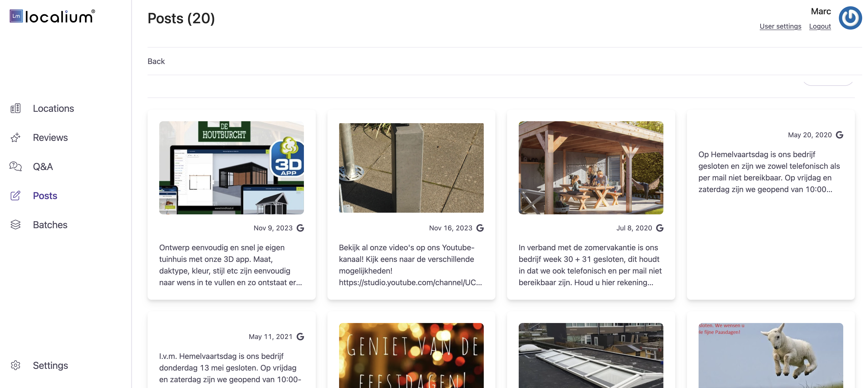Click the Posts pencil edit icon
The height and width of the screenshot is (388, 868).
coord(16,195)
